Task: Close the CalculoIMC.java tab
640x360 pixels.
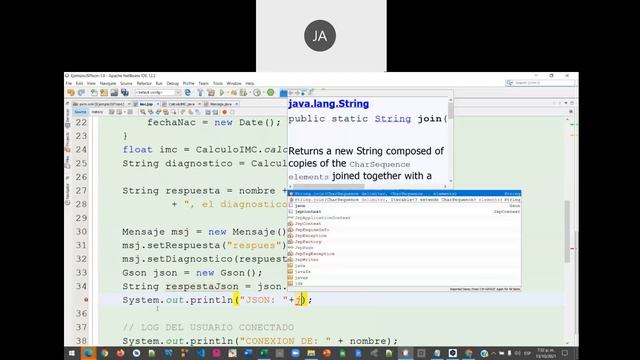Action: [200, 104]
